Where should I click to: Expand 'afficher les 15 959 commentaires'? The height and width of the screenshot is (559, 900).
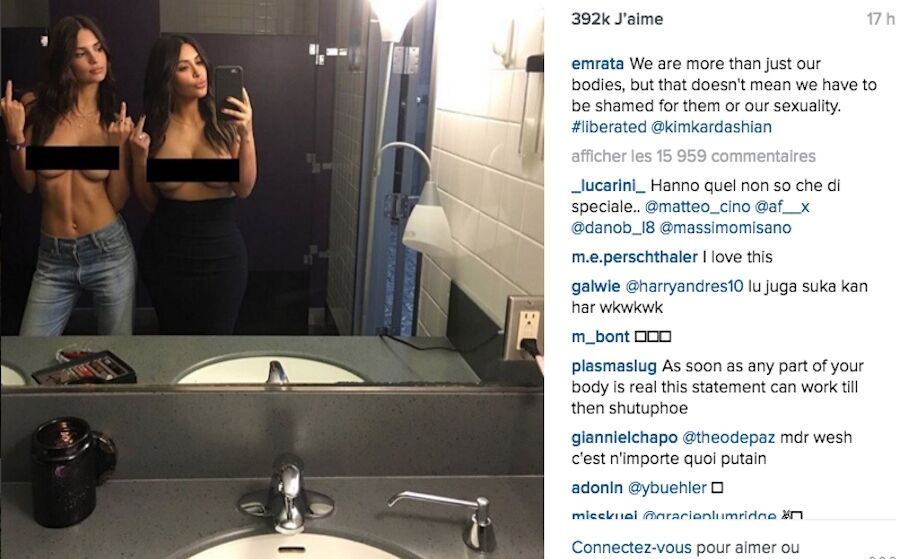(x=693, y=156)
